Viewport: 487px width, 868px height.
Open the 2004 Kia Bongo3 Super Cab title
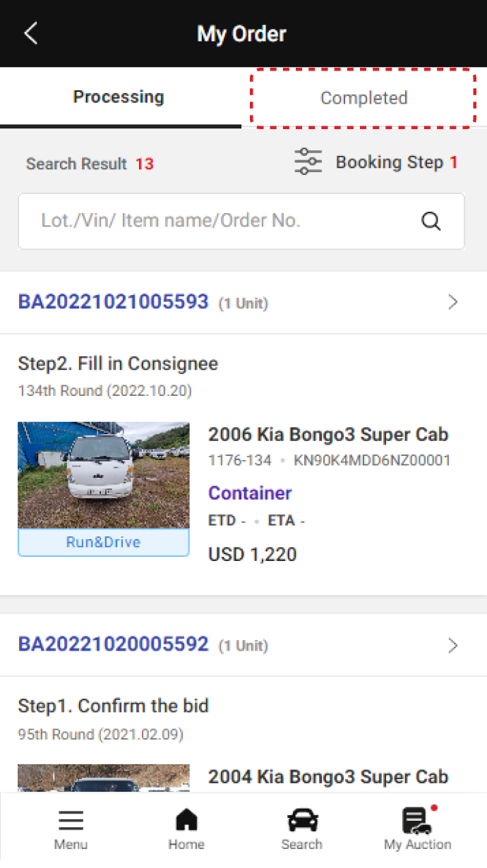328,776
